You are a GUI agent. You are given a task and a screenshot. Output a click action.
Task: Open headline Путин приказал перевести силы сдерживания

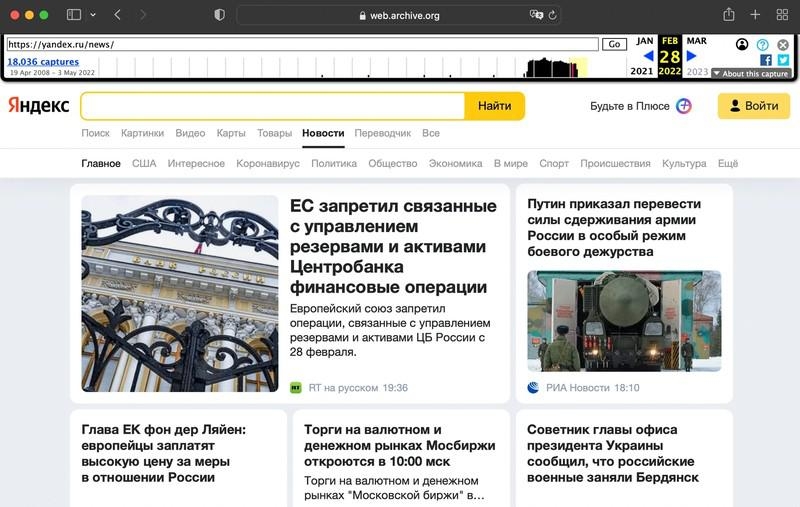tap(614, 227)
